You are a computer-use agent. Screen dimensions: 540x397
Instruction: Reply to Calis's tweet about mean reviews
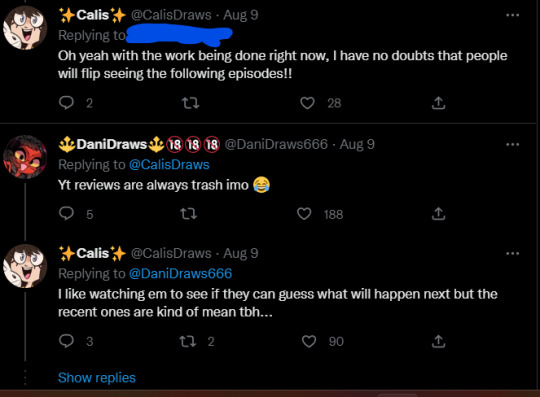(66, 341)
